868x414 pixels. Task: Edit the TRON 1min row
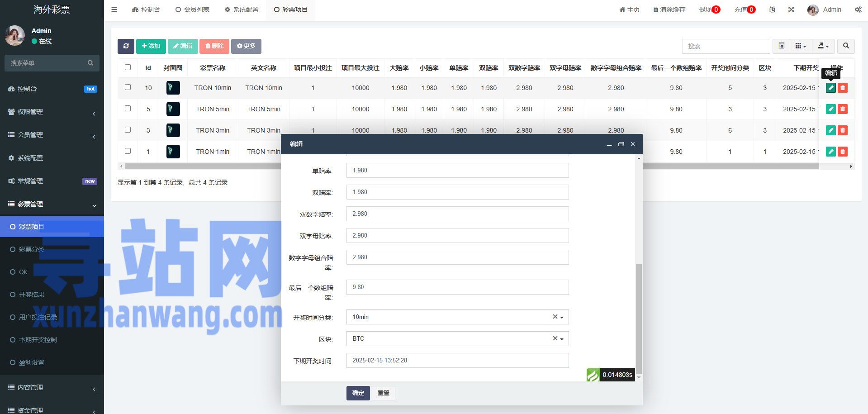831,152
